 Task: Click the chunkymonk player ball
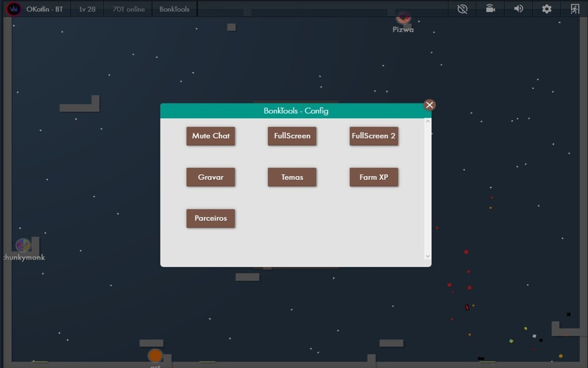click(23, 245)
